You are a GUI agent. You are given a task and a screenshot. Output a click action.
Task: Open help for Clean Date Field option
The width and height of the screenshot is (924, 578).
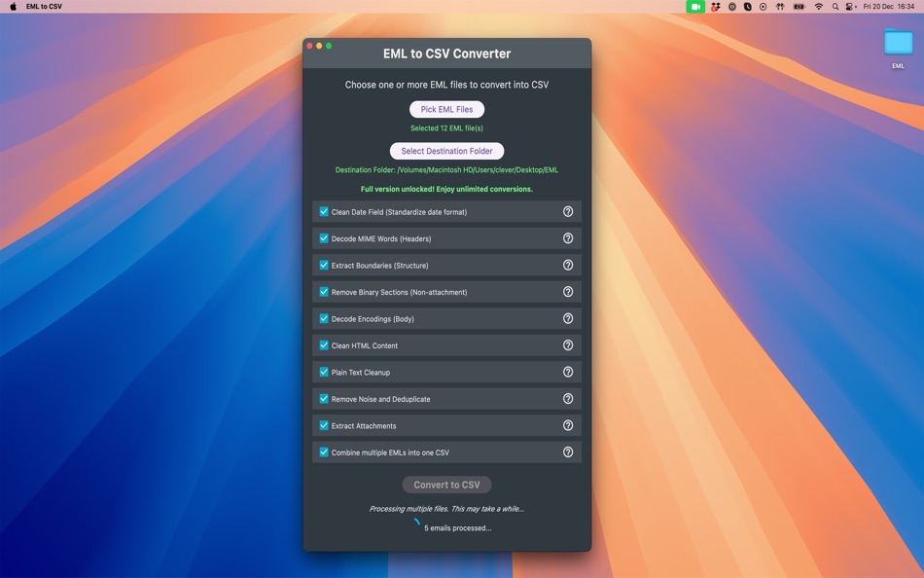(567, 212)
